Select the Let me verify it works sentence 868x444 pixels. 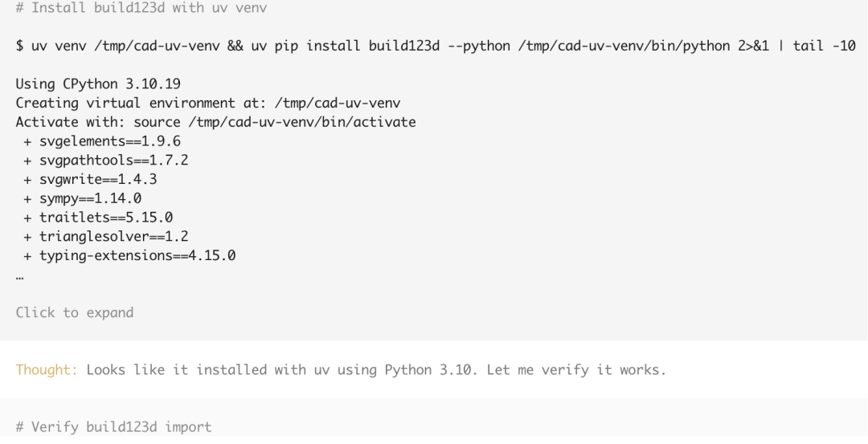click(x=577, y=369)
